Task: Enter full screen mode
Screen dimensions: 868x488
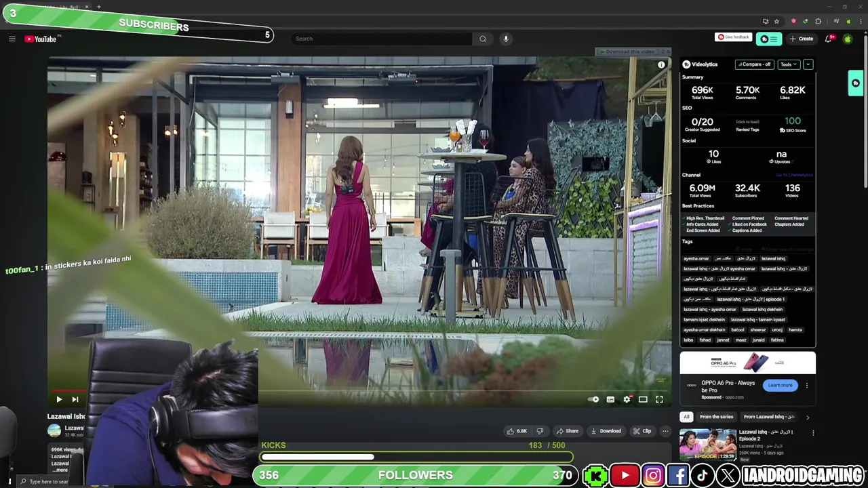Action: click(659, 399)
